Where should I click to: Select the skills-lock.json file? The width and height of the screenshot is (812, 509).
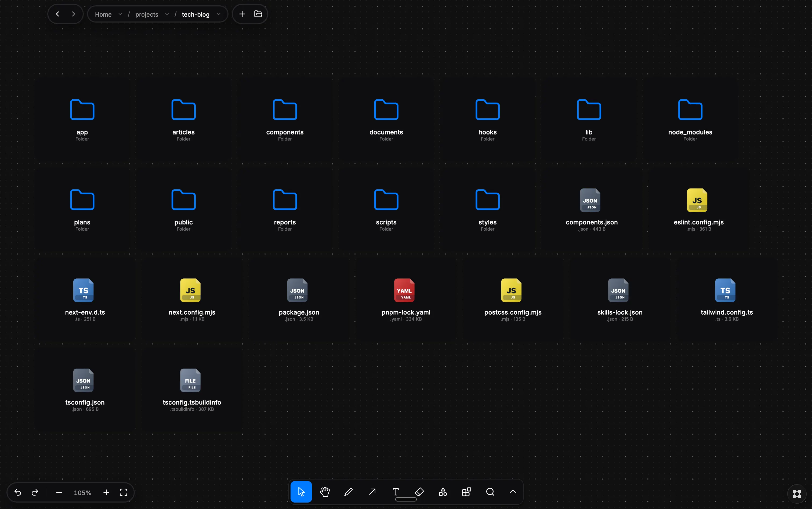click(x=620, y=300)
